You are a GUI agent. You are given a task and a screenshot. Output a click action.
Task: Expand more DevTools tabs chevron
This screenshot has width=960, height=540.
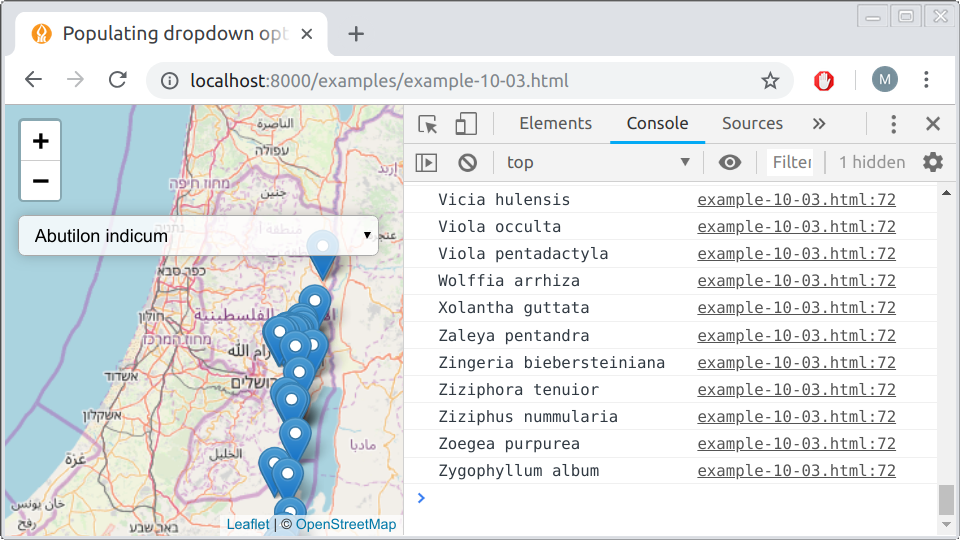point(819,124)
